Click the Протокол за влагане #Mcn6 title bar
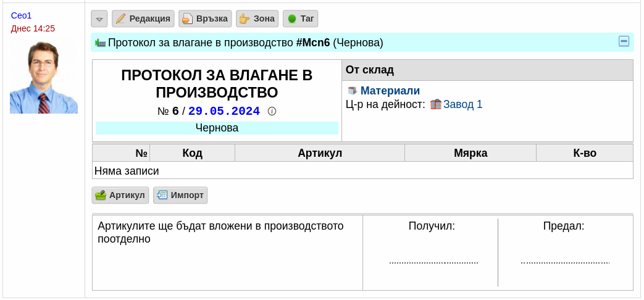This screenshot has height=300, width=644. (362, 42)
